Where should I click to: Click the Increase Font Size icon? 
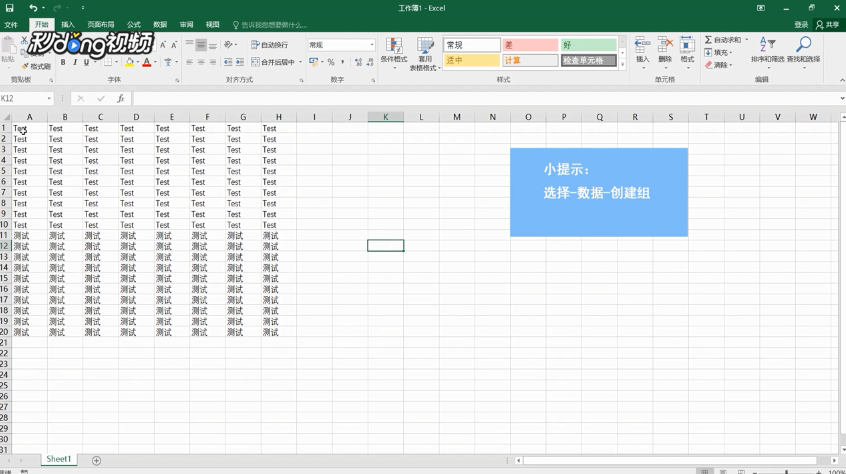[x=162, y=45]
